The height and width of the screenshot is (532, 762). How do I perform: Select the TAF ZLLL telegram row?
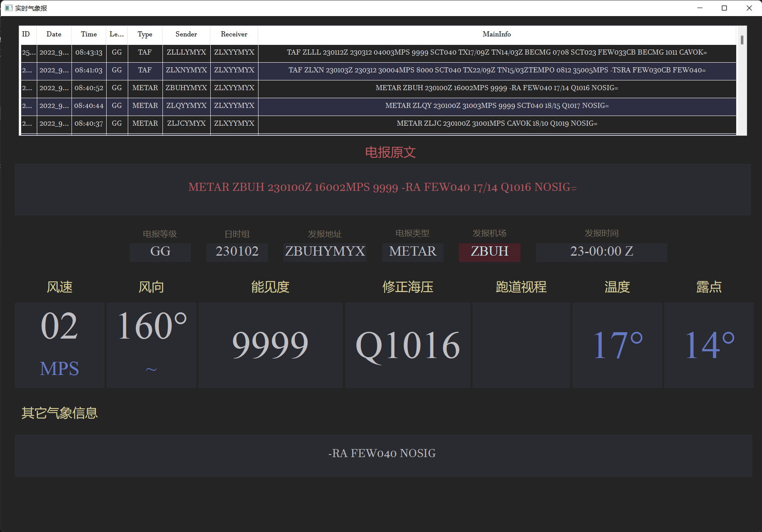click(x=381, y=53)
